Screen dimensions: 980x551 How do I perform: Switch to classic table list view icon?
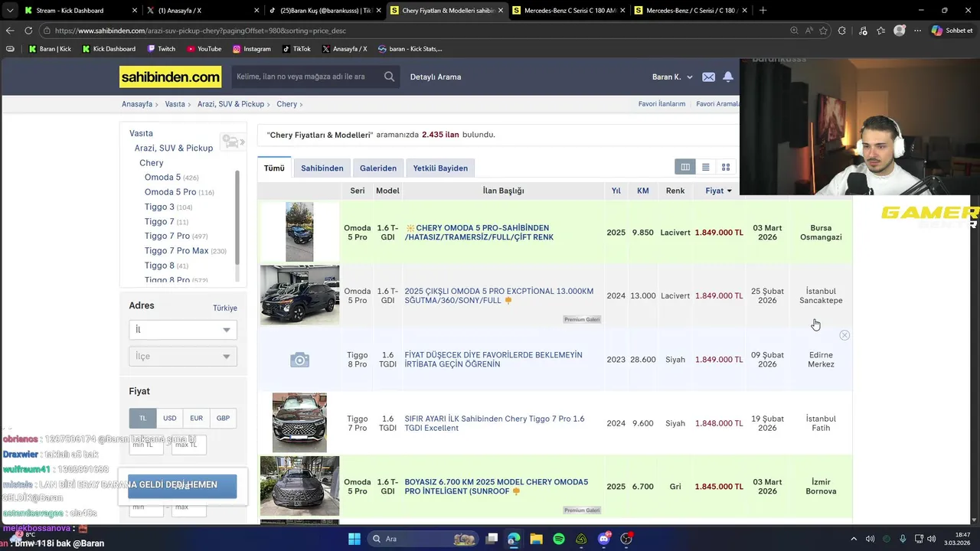click(685, 167)
